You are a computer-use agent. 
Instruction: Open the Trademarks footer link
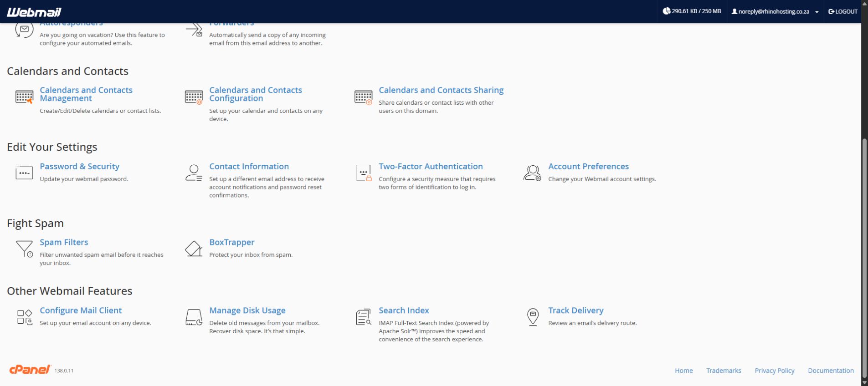[x=724, y=371]
